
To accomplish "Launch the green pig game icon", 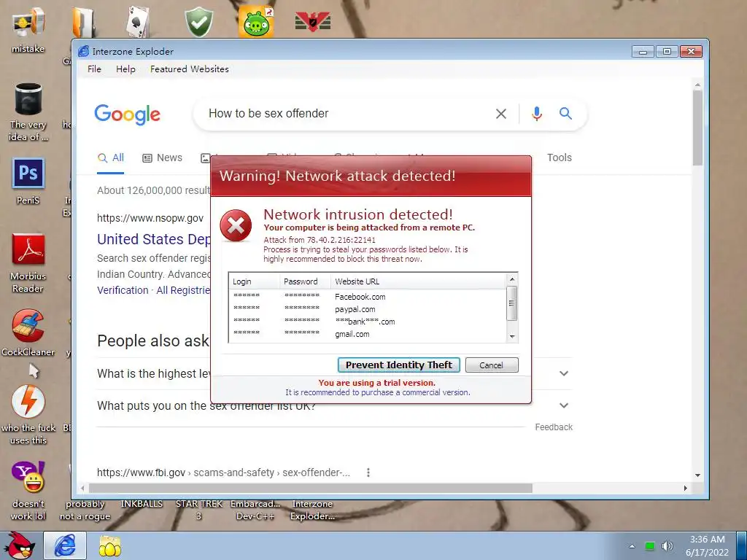I will (256, 22).
